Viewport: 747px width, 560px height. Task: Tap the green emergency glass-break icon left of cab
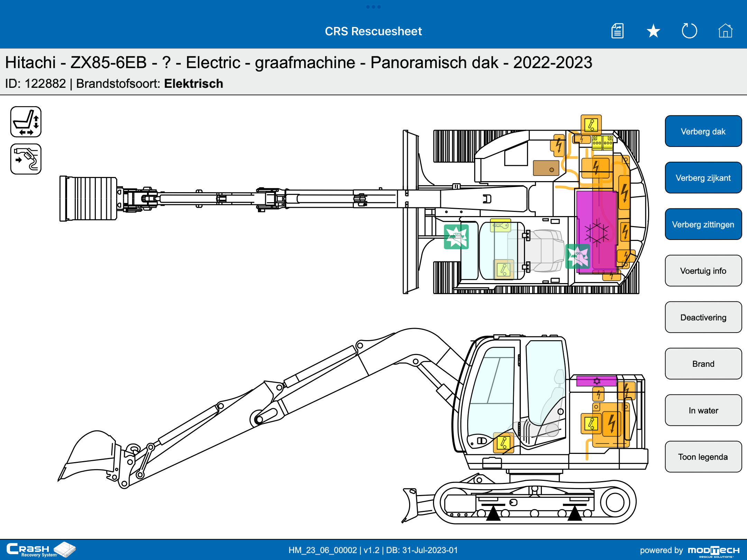456,237
